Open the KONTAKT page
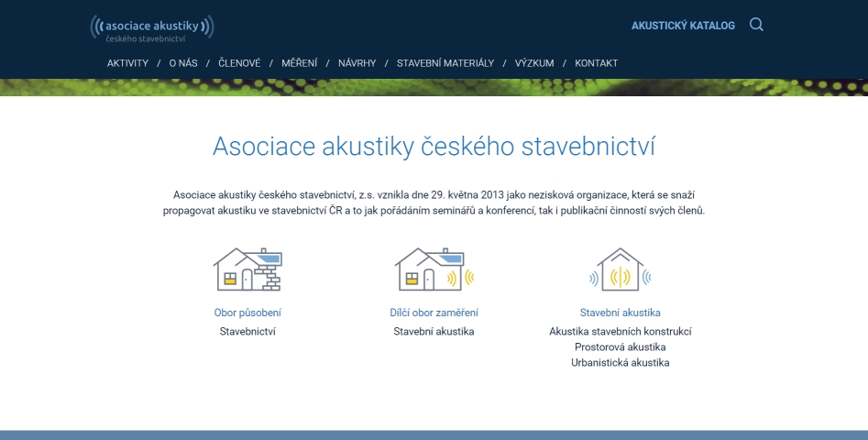868x440 pixels. tap(596, 63)
